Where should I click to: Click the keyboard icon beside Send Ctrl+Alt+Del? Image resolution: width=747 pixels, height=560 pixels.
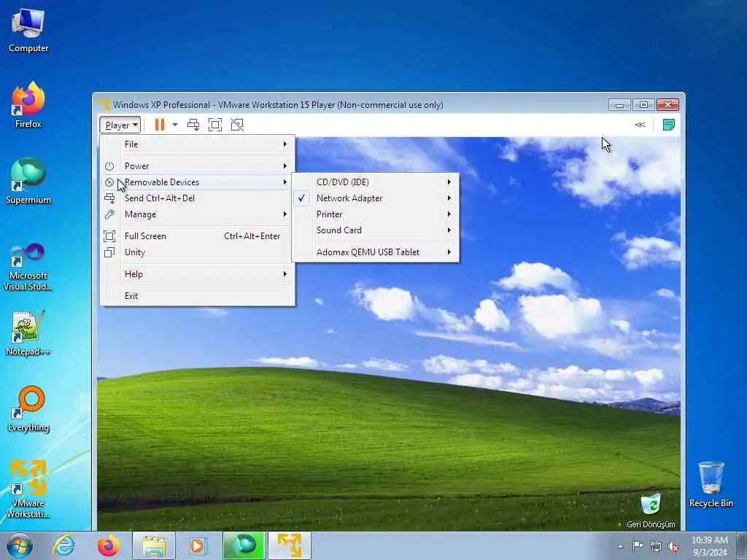pyautogui.click(x=109, y=198)
